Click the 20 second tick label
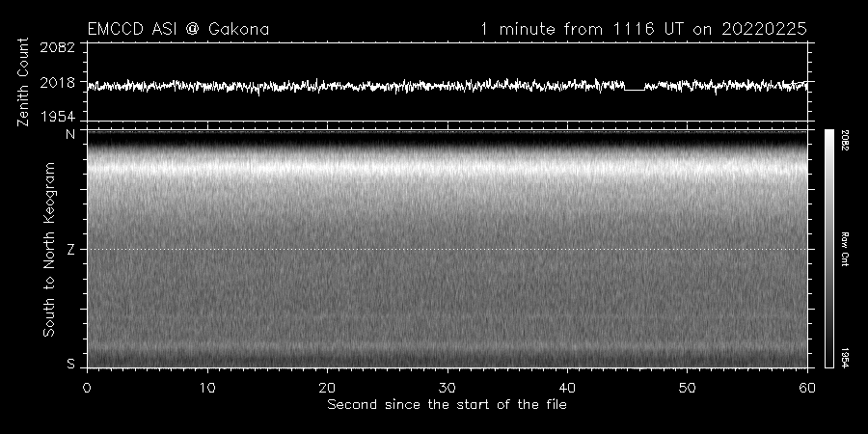The image size is (868, 434). click(x=327, y=388)
